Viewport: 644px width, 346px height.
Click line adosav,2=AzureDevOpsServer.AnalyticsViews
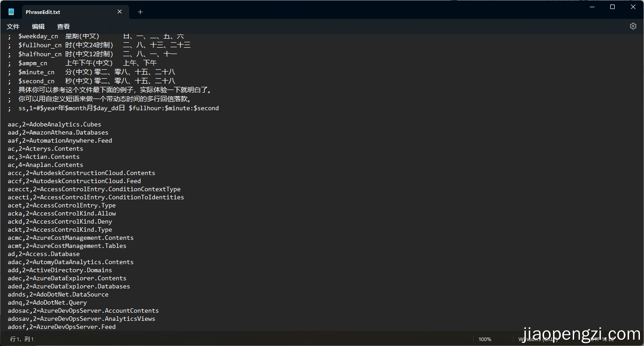click(82, 319)
